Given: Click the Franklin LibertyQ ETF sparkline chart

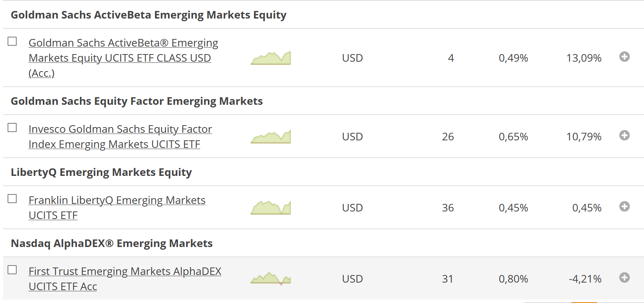Looking at the screenshot, I should click(271, 208).
